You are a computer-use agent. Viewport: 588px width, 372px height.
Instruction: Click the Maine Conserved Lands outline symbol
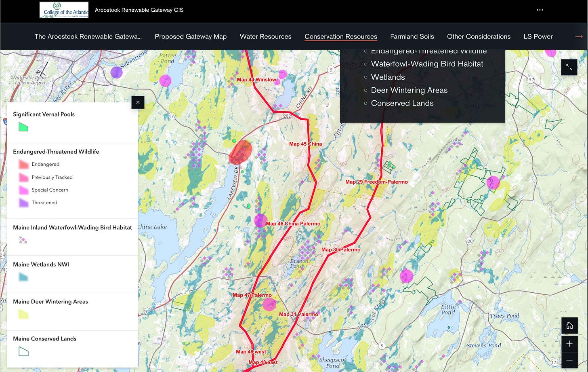(x=23, y=352)
